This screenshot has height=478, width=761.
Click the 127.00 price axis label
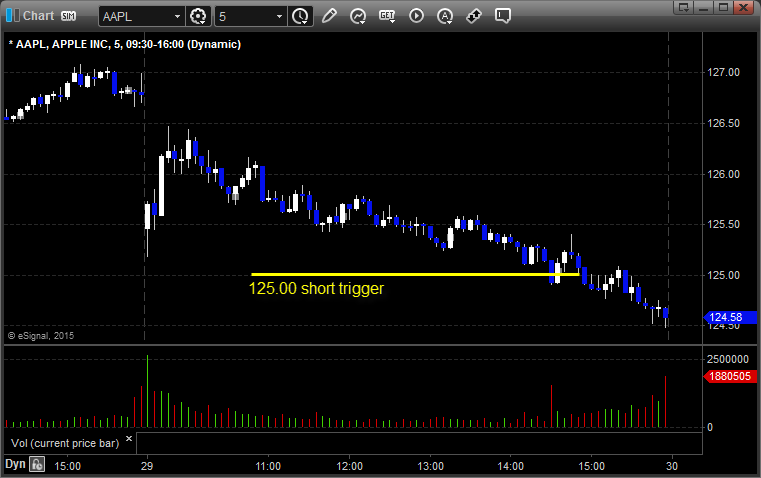tap(724, 72)
